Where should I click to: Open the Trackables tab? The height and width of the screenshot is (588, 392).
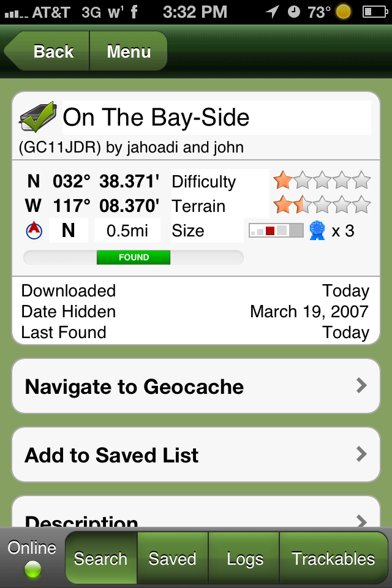tap(333, 559)
